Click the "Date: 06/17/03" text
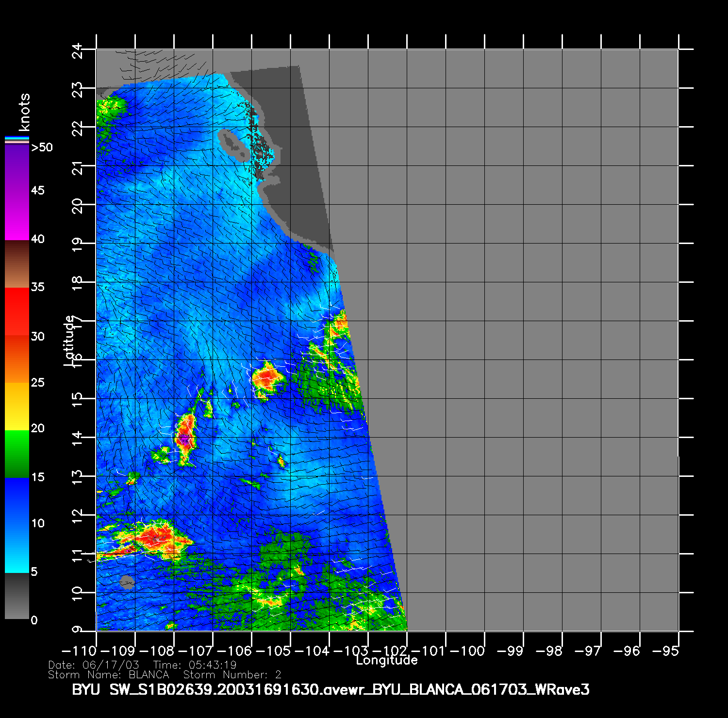 94,665
